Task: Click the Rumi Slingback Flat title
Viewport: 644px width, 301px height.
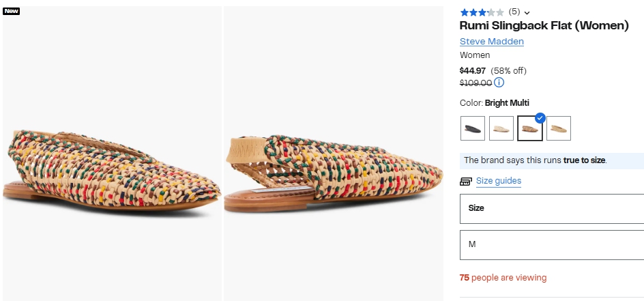Action: [544, 26]
